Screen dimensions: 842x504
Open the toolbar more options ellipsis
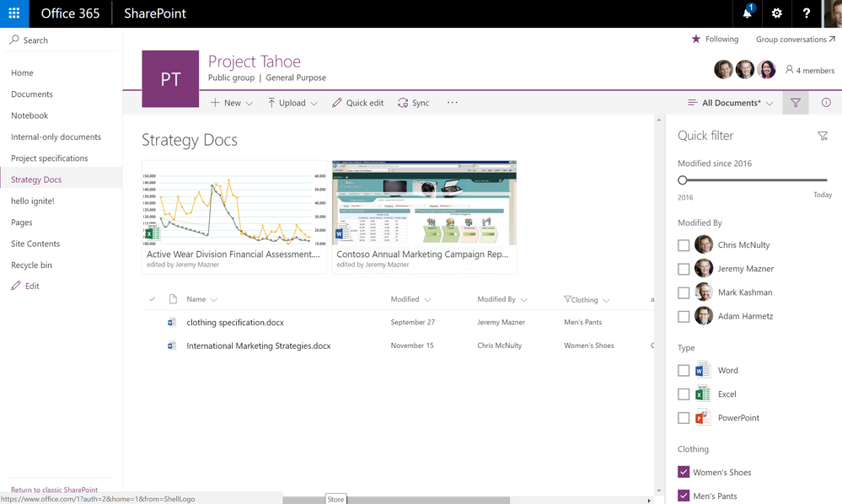click(x=452, y=102)
